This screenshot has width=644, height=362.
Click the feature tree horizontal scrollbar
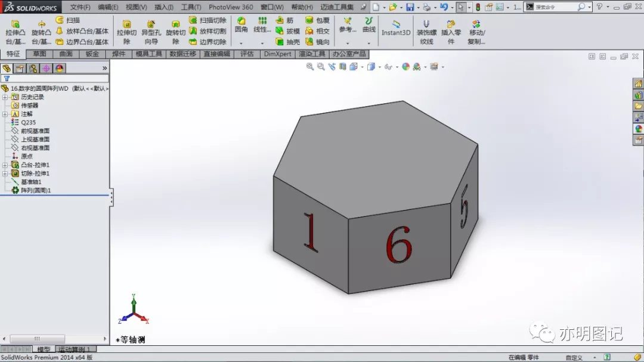38,339
